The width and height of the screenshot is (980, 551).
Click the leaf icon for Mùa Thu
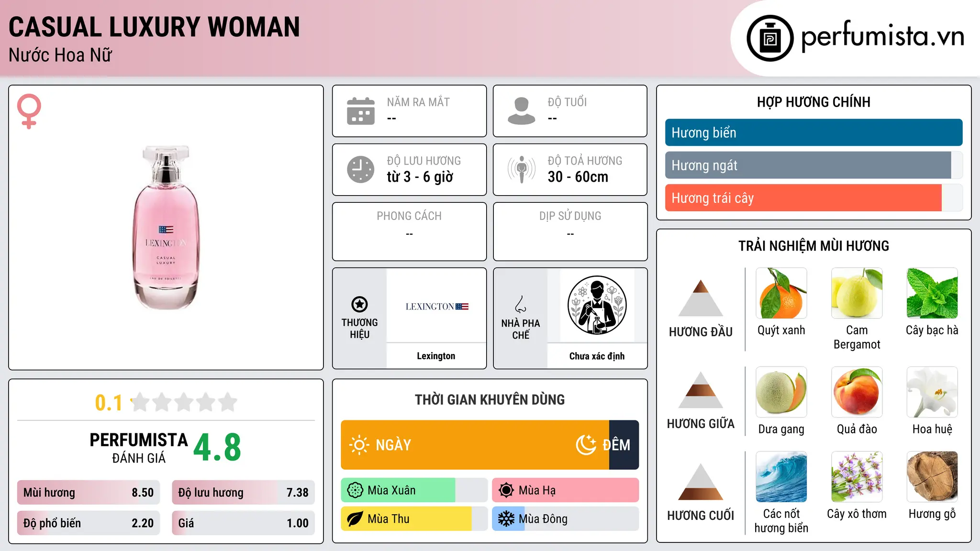[x=355, y=519]
